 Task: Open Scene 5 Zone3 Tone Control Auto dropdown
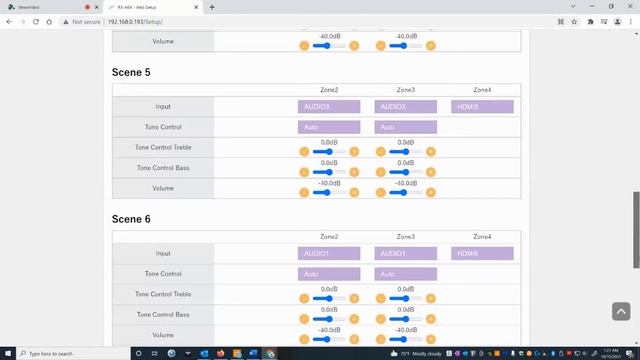(x=406, y=127)
